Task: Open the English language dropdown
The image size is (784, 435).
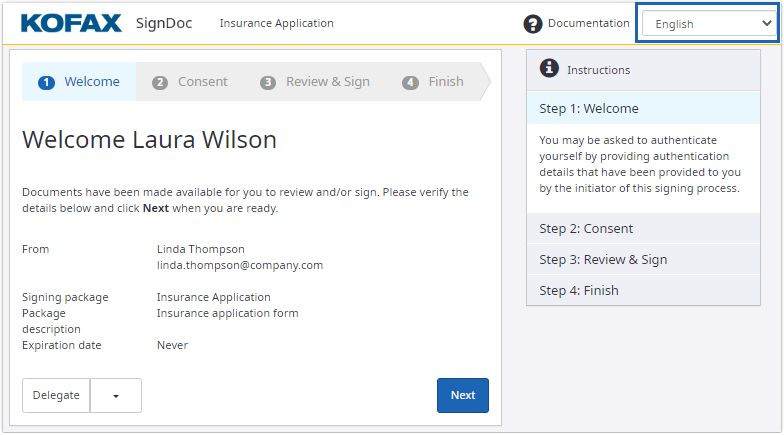Action: pyautogui.click(x=707, y=24)
